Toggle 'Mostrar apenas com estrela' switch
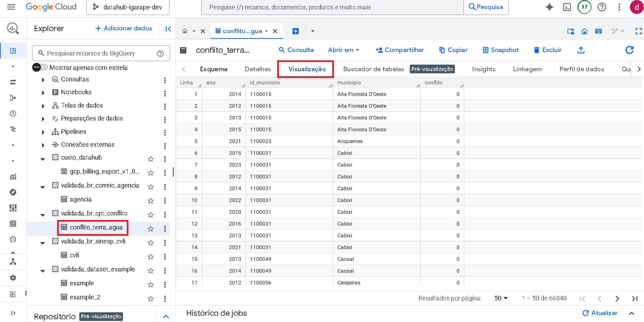The height and width of the screenshot is (322, 644). coord(40,67)
